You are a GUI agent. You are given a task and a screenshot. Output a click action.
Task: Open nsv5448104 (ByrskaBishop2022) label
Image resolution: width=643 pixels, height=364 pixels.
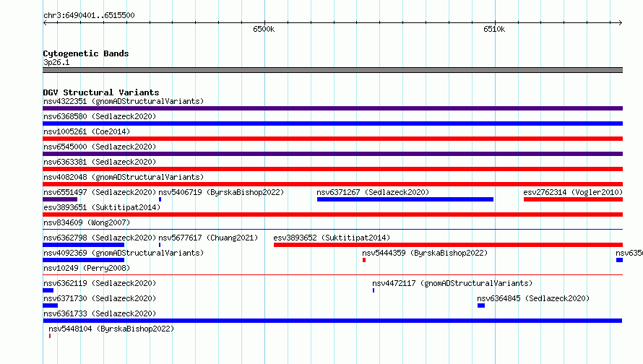pos(111,329)
